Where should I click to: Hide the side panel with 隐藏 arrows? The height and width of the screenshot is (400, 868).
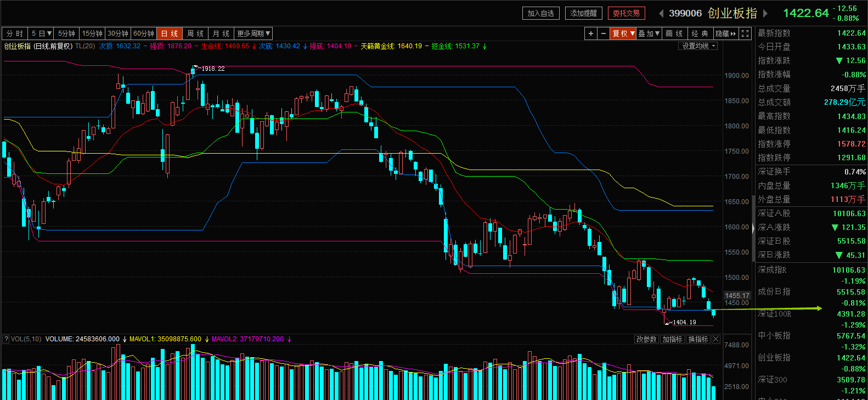coord(726,33)
